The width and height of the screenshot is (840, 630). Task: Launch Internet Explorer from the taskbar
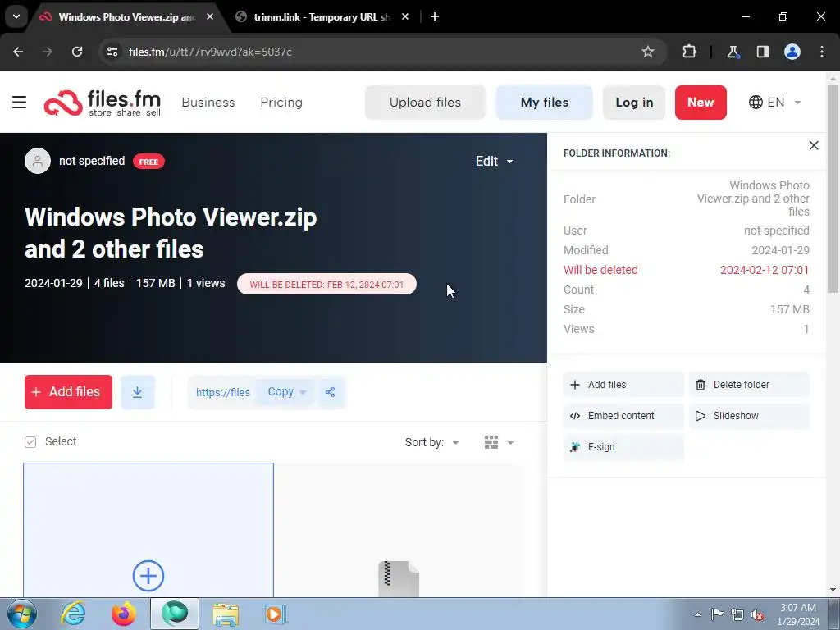tap(73, 614)
